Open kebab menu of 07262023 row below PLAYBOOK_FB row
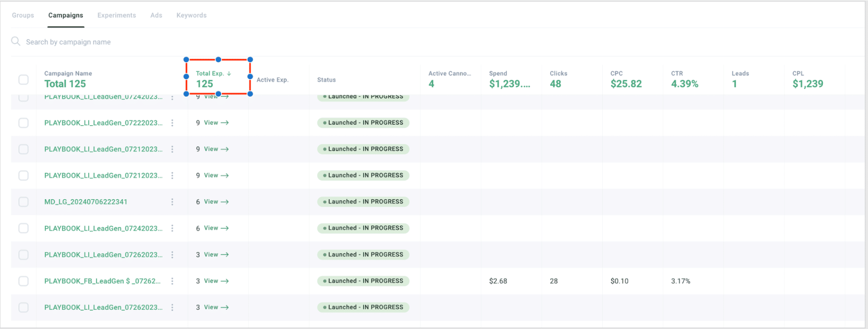The image size is (868, 329). pos(172,308)
